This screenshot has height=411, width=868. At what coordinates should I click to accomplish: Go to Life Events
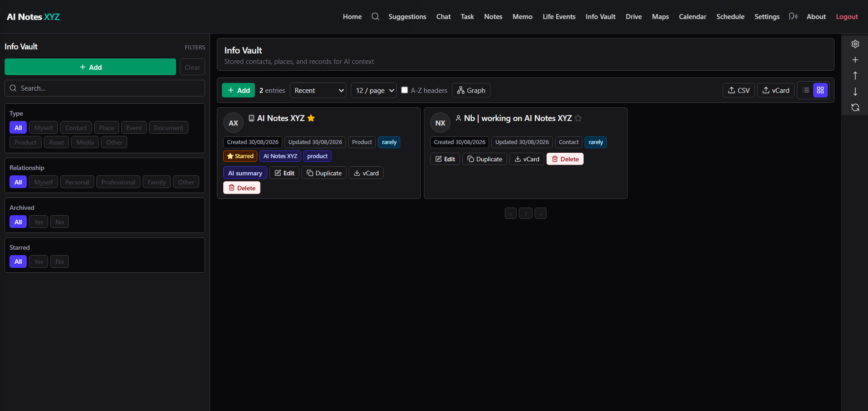click(x=559, y=16)
